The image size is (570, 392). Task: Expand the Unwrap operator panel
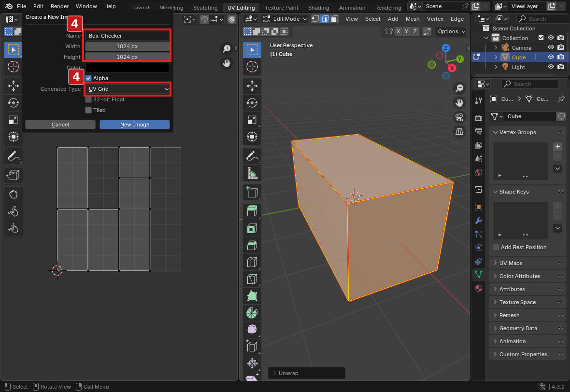(306, 373)
